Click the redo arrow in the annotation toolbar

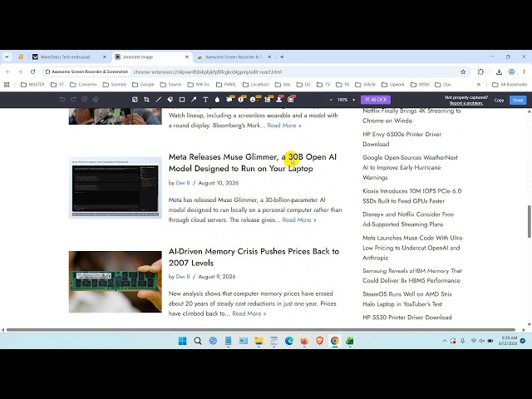click(x=73, y=100)
